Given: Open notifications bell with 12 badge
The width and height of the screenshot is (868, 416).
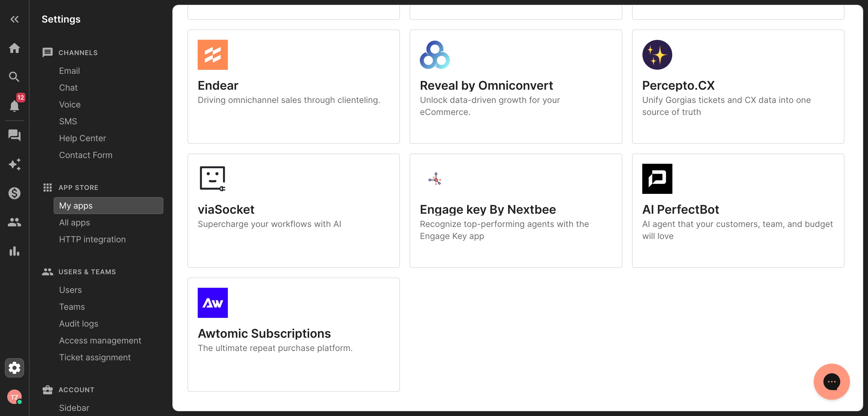Looking at the screenshot, I should click(x=14, y=106).
